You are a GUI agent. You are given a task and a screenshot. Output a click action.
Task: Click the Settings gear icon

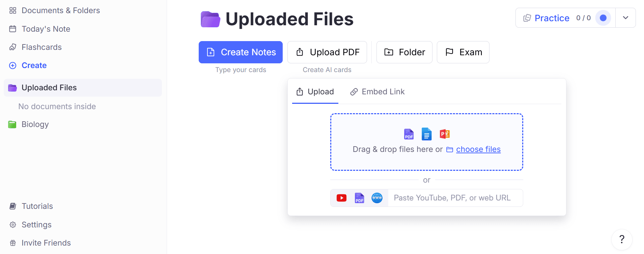pos(13,225)
